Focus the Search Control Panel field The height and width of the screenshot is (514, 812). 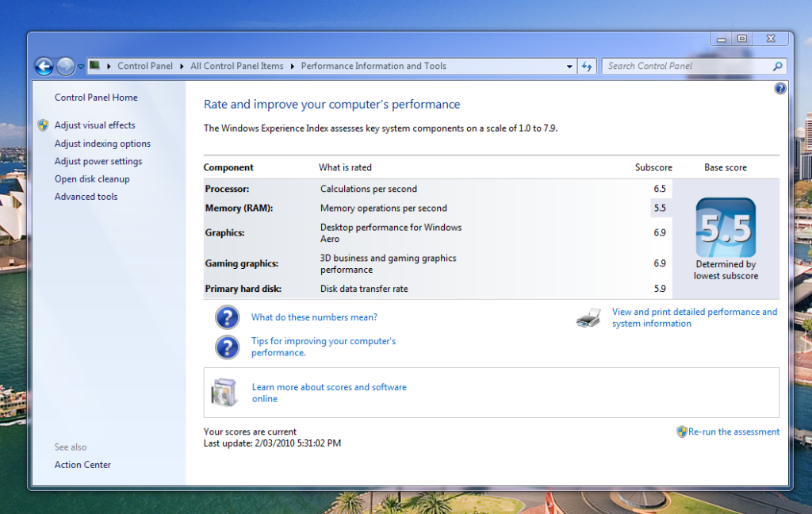[x=694, y=67]
